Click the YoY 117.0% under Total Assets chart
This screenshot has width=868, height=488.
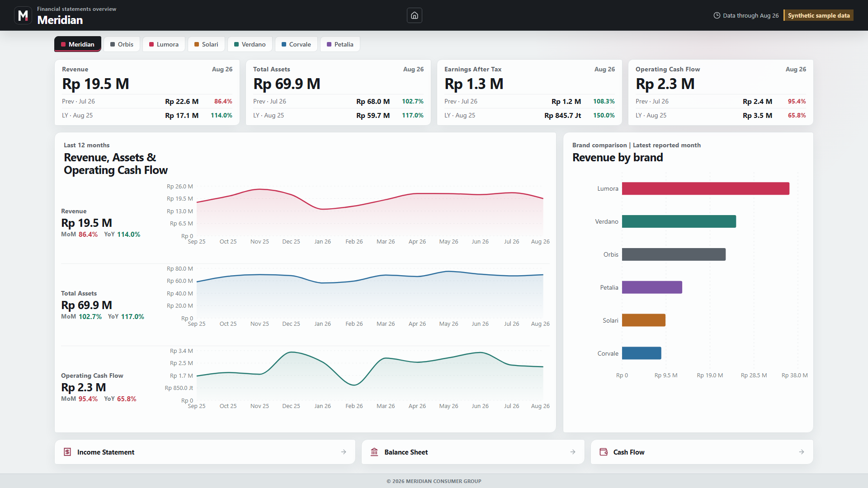126,317
